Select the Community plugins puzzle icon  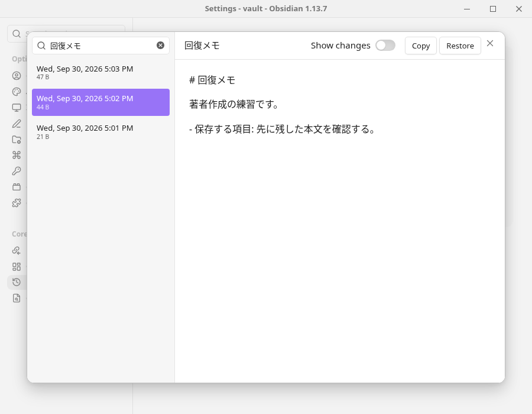click(x=17, y=203)
